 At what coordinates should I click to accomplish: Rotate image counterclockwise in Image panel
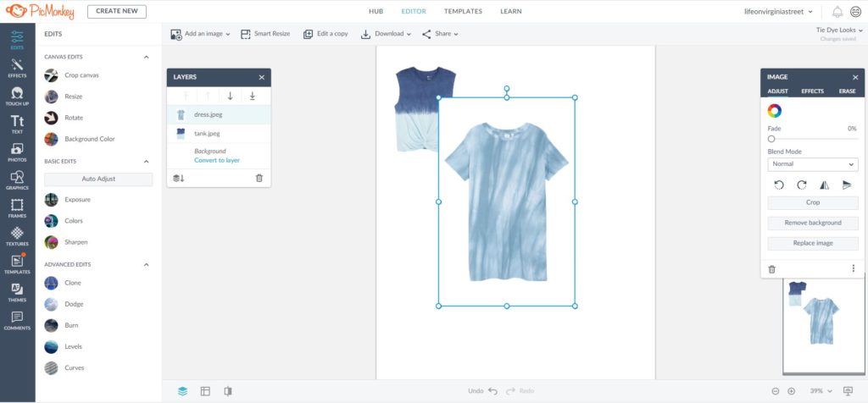click(779, 185)
